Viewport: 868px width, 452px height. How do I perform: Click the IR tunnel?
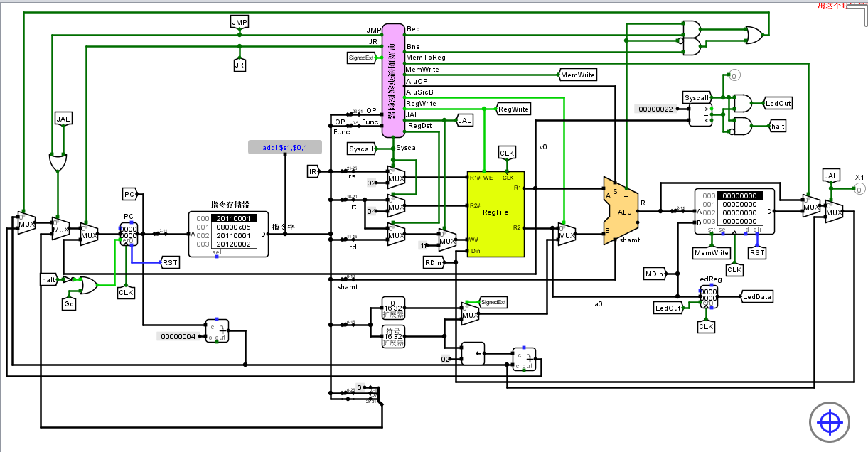tap(313, 171)
